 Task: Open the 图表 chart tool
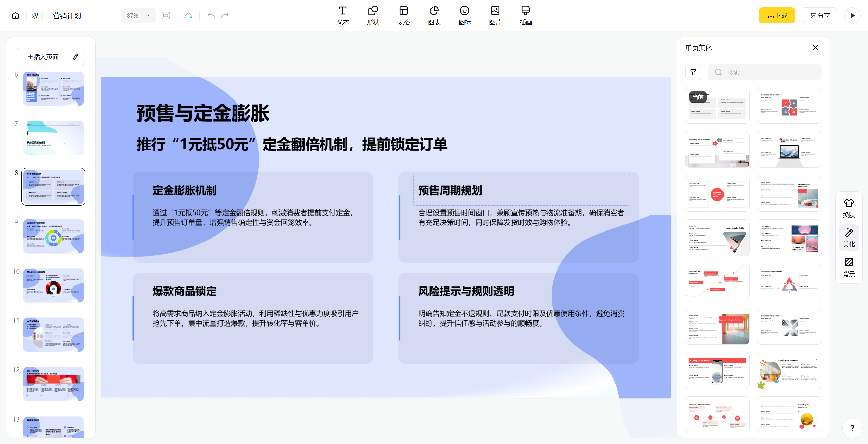pyautogui.click(x=434, y=16)
